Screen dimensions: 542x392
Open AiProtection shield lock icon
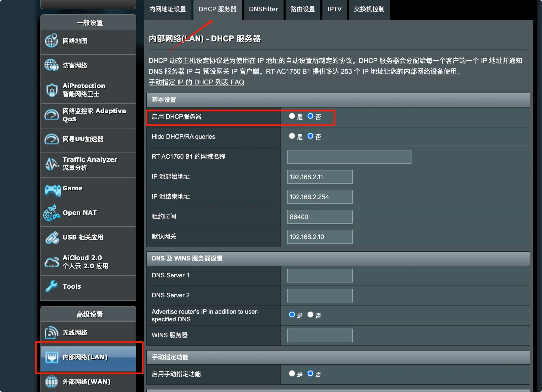tap(51, 90)
